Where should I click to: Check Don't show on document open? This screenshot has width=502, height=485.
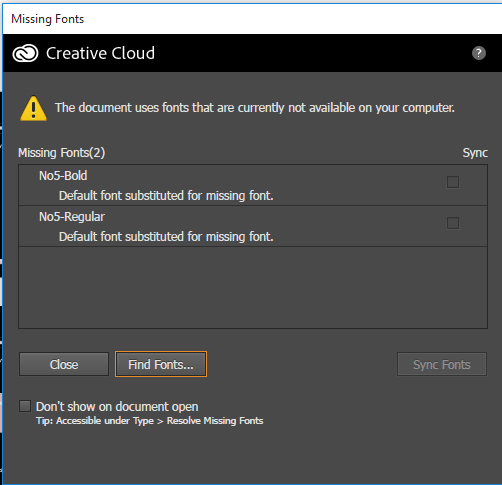click(x=25, y=406)
